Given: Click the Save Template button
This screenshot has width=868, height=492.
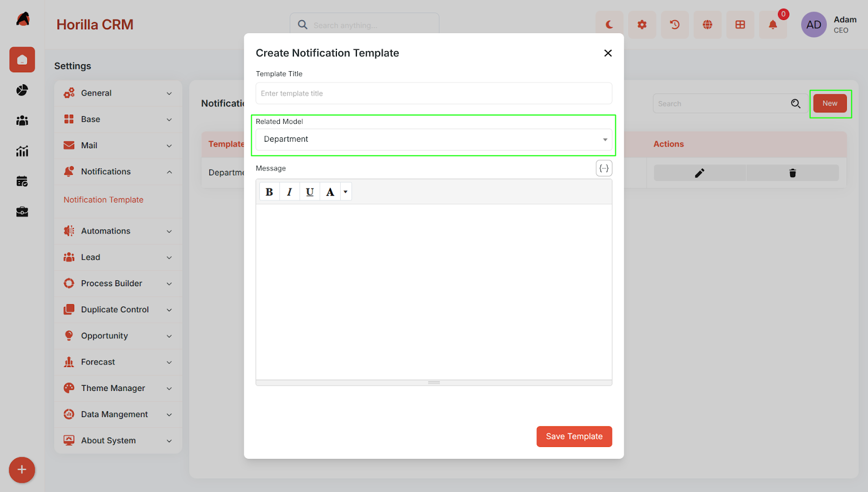Looking at the screenshot, I should tap(574, 437).
